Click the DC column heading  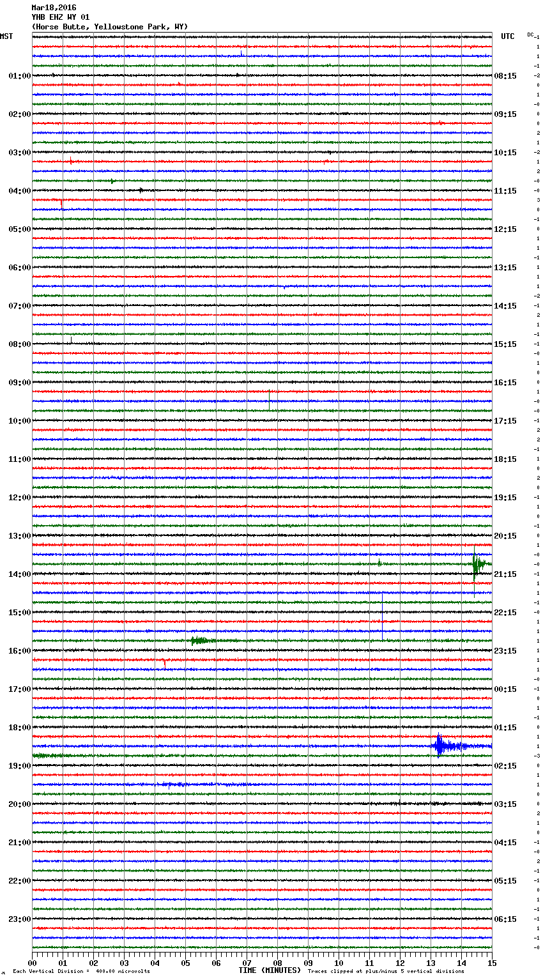pos(530,34)
